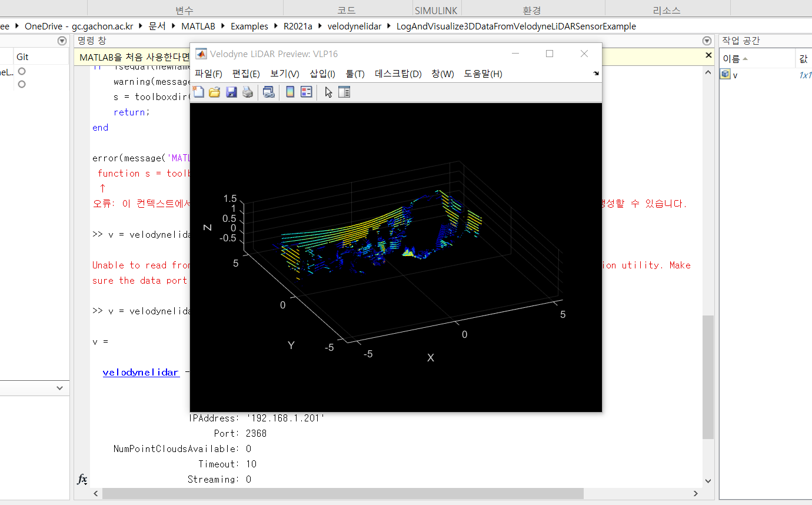Go to Examples folder in the path bar
Screen dimensions: 812x505
click(x=249, y=26)
